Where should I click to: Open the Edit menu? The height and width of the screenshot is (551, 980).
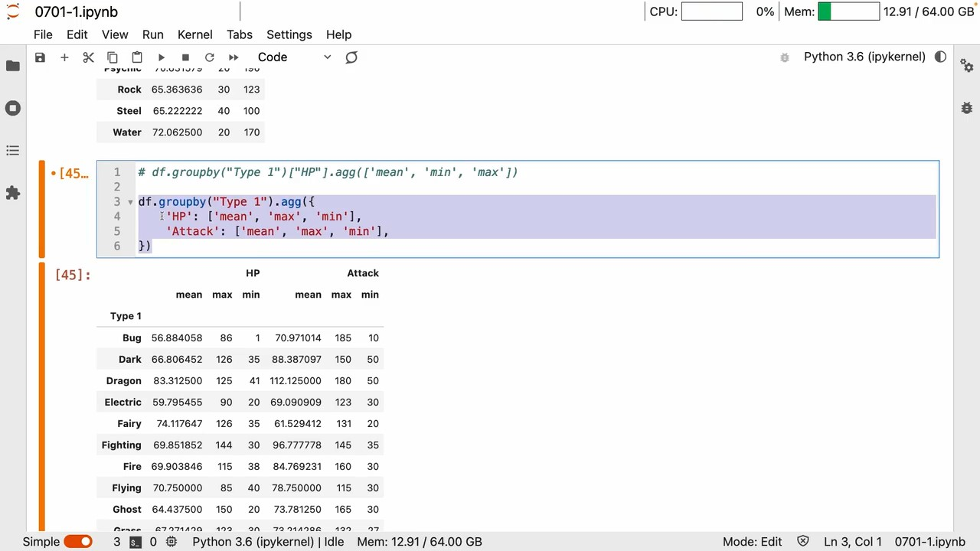(x=77, y=34)
